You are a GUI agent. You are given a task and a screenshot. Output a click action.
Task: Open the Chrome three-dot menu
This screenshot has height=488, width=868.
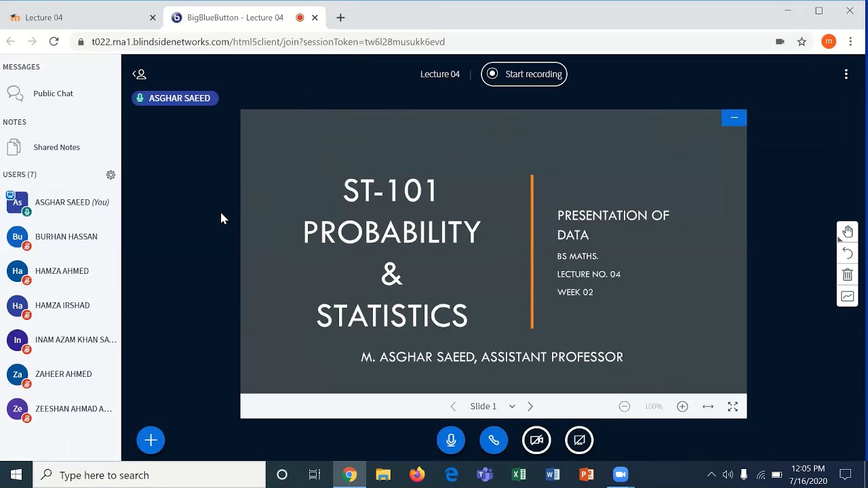(850, 41)
